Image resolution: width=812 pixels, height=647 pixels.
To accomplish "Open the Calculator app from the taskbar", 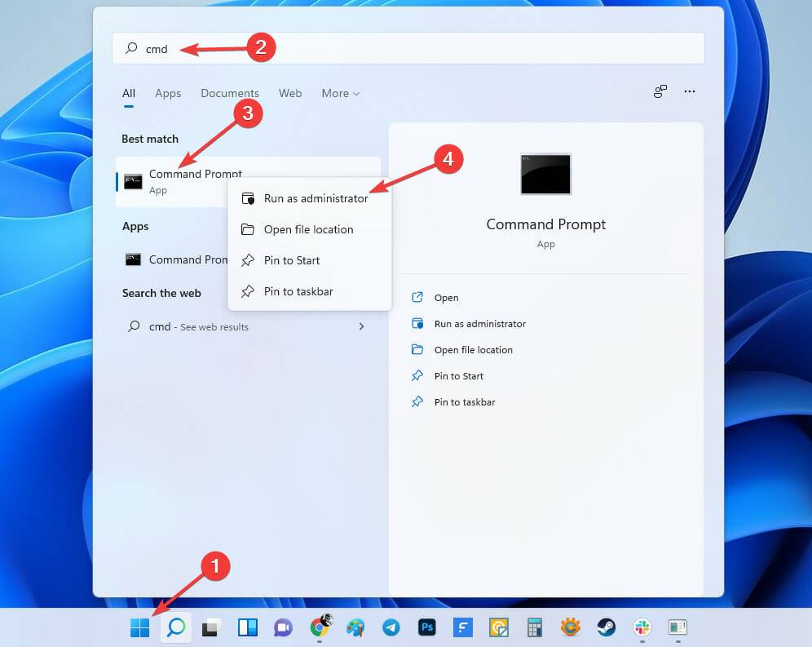I will click(534, 627).
